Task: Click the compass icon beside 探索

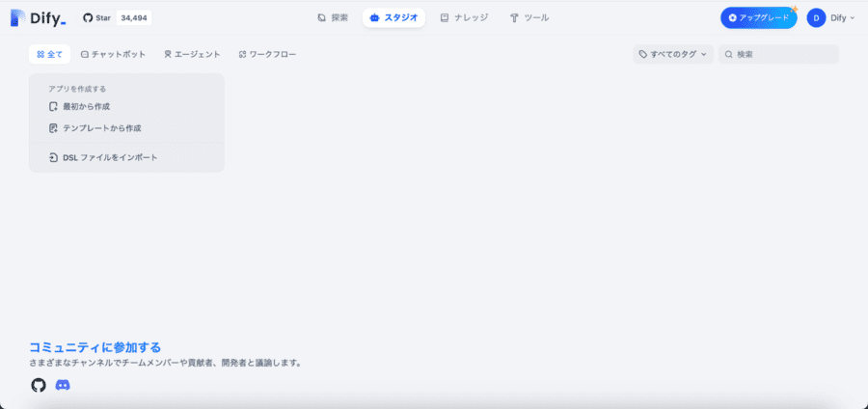Action: pyautogui.click(x=321, y=17)
